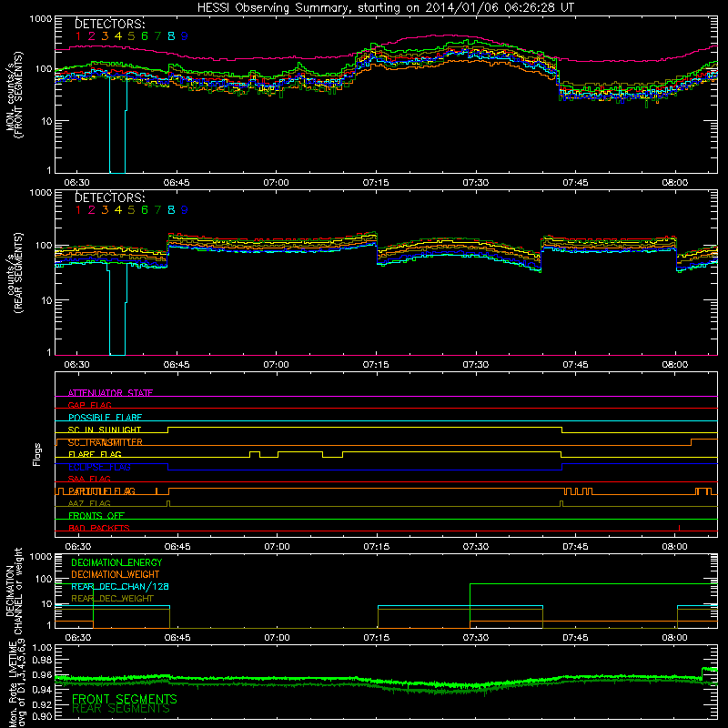Click the FLARE_FLAG label
This screenshot has height=728, width=728.
point(95,454)
